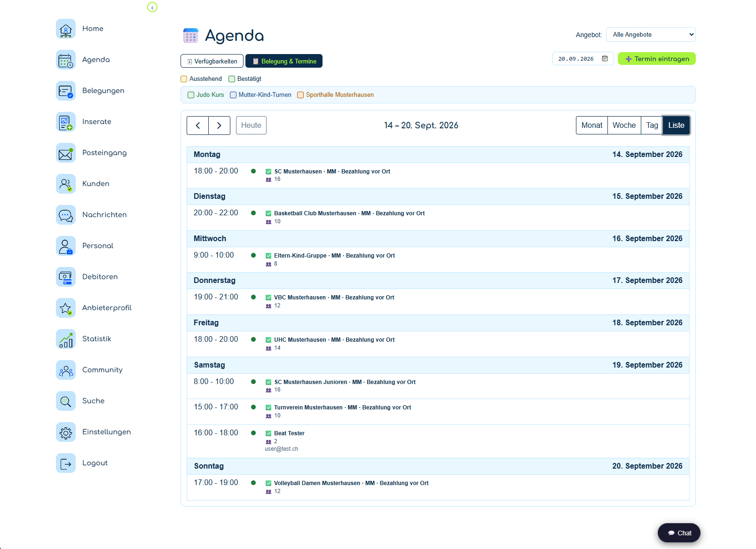The width and height of the screenshot is (756, 549).
Task: Open the Personal sidebar icon
Action: click(66, 246)
